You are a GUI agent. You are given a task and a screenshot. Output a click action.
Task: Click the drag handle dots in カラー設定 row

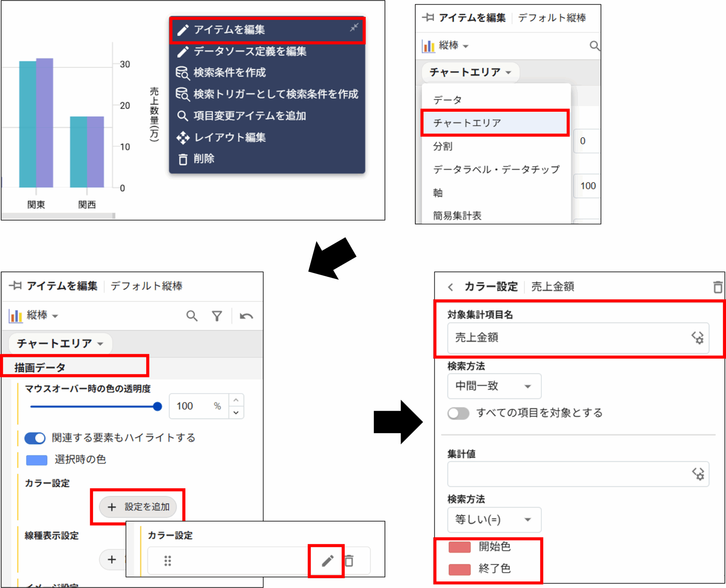click(x=168, y=561)
